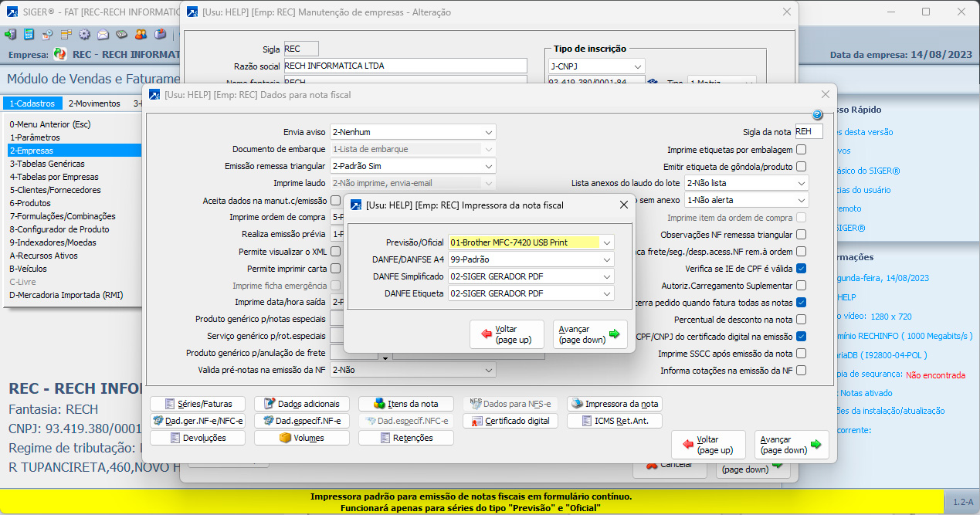The image size is (980, 515).
Task: Open the envelope mail toolbar icon
Action: 103,34
